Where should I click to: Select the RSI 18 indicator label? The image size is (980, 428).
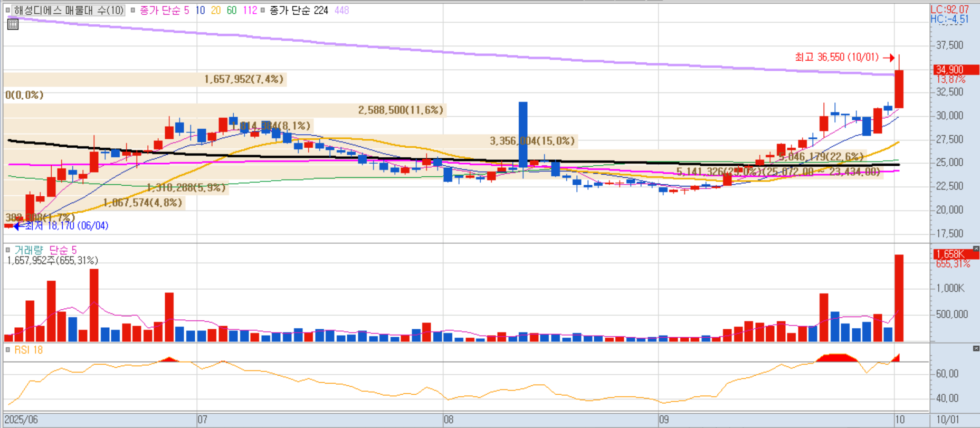(28, 349)
